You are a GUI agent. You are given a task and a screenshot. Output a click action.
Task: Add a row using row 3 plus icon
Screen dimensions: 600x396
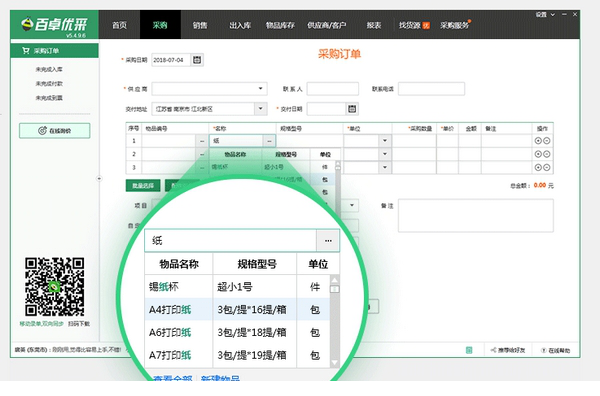[538, 167]
